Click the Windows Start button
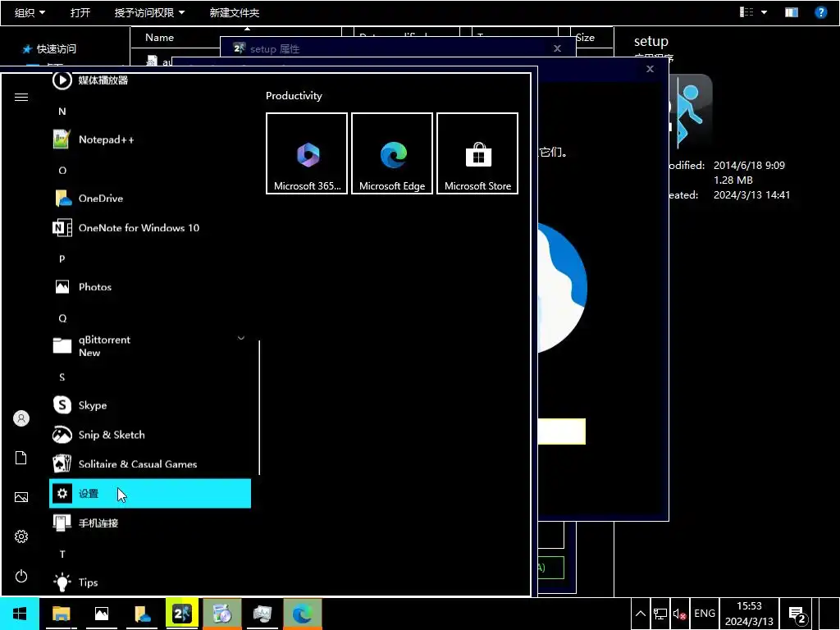 [20, 614]
